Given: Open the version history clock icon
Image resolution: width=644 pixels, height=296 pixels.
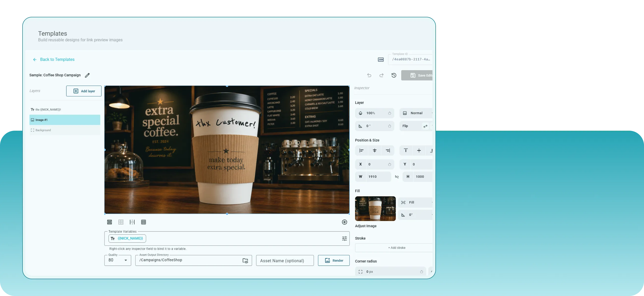Looking at the screenshot, I should [394, 75].
